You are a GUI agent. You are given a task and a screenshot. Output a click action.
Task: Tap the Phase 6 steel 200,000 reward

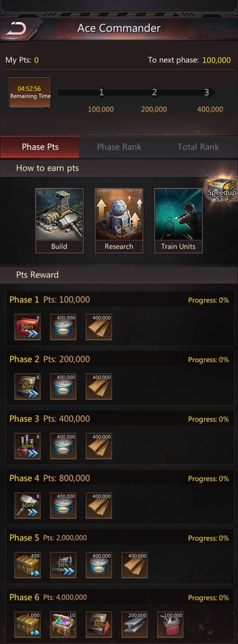pos(135,624)
